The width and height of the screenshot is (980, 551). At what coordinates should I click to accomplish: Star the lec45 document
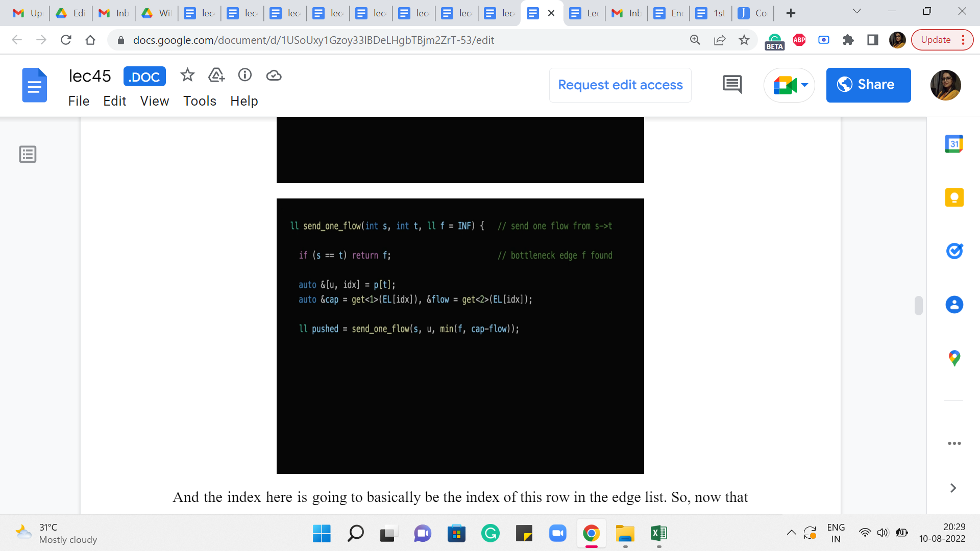pos(187,76)
